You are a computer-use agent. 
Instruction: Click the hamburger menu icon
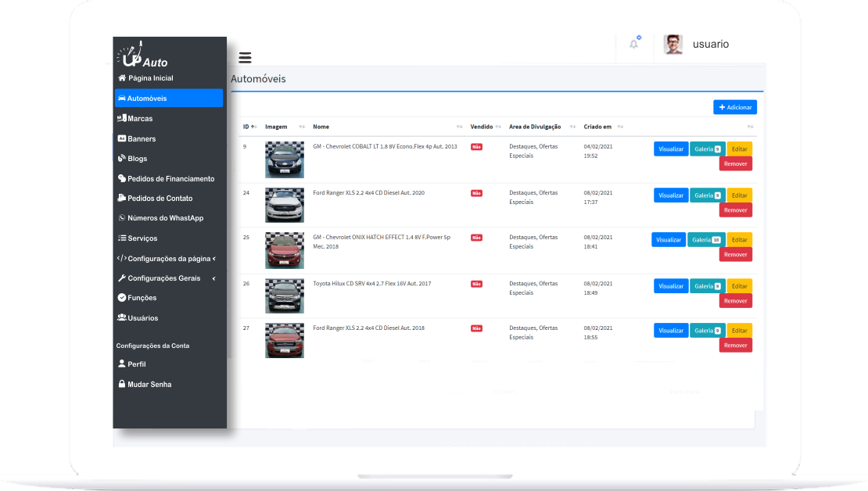tap(245, 57)
